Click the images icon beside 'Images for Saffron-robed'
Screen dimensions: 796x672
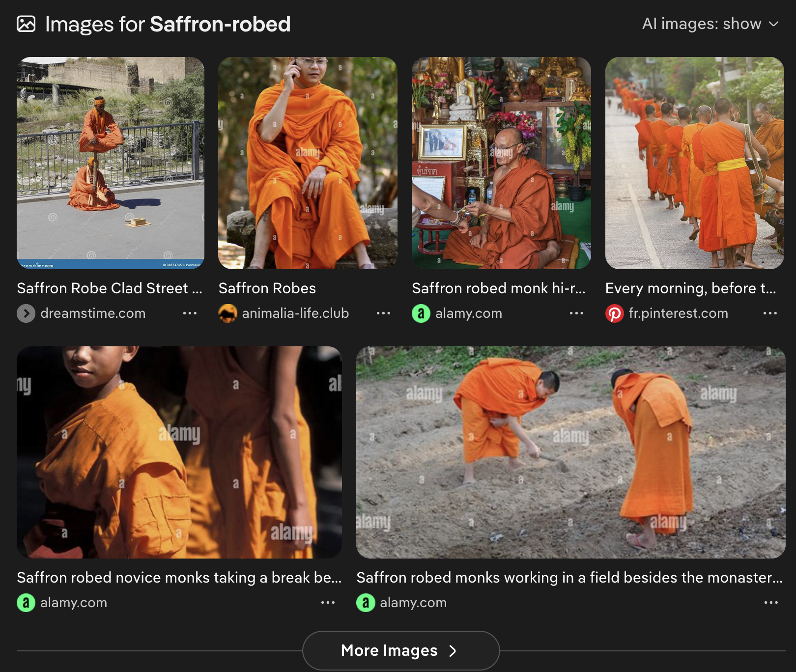[x=26, y=24]
